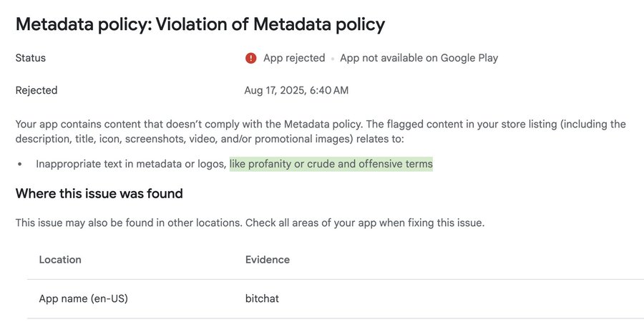Click "Inappropriate text in metadata or logos"
Screen dimensions: 644x332
[131, 165]
